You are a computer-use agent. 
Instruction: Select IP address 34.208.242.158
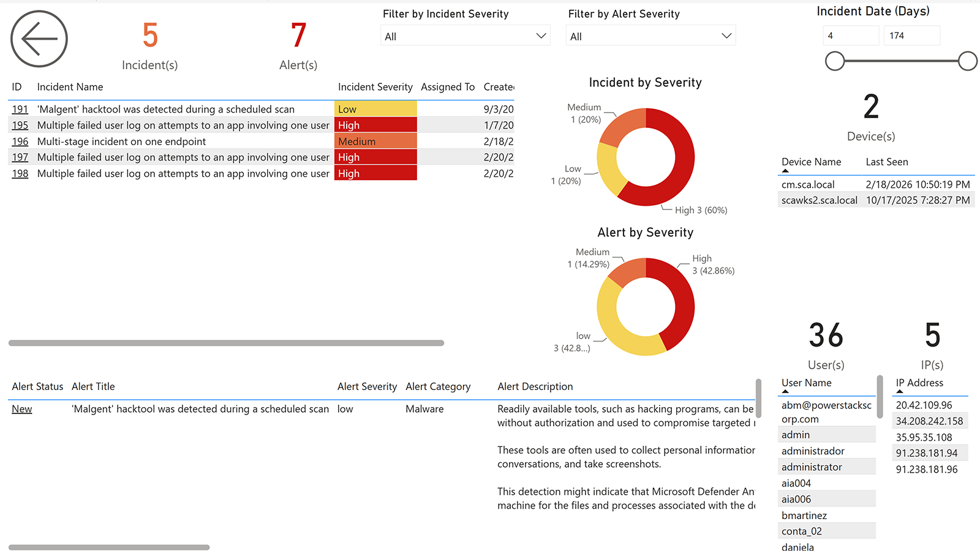point(930,421)
